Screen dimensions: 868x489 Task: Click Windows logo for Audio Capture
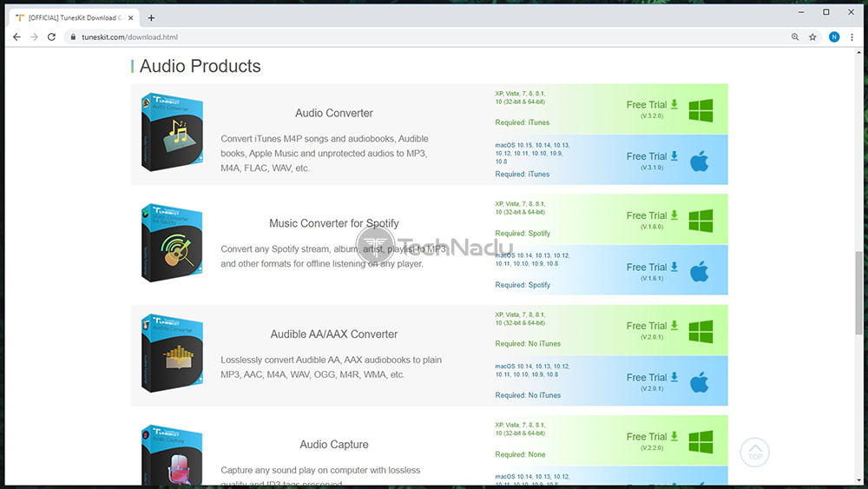(x=700, y=442)
